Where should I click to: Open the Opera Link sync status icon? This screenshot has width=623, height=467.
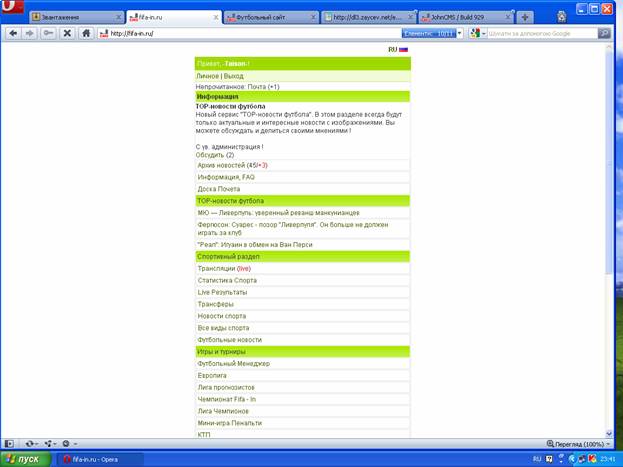coord(29,444)
